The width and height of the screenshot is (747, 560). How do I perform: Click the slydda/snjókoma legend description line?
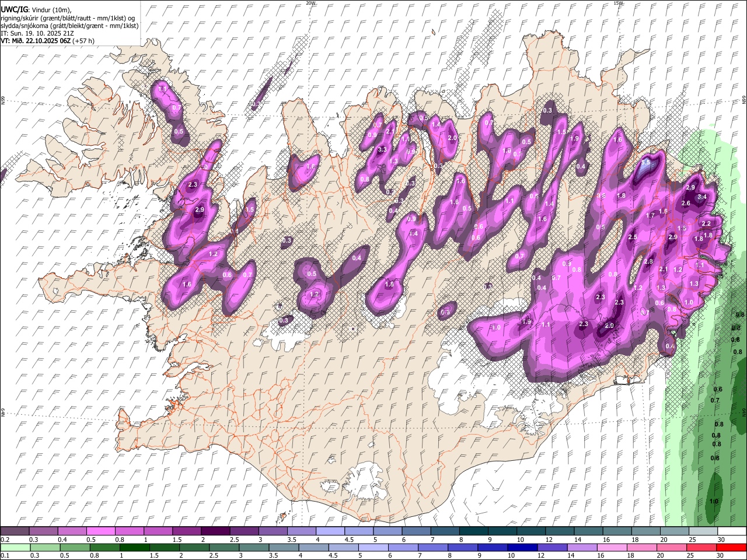tap(69, 26)
